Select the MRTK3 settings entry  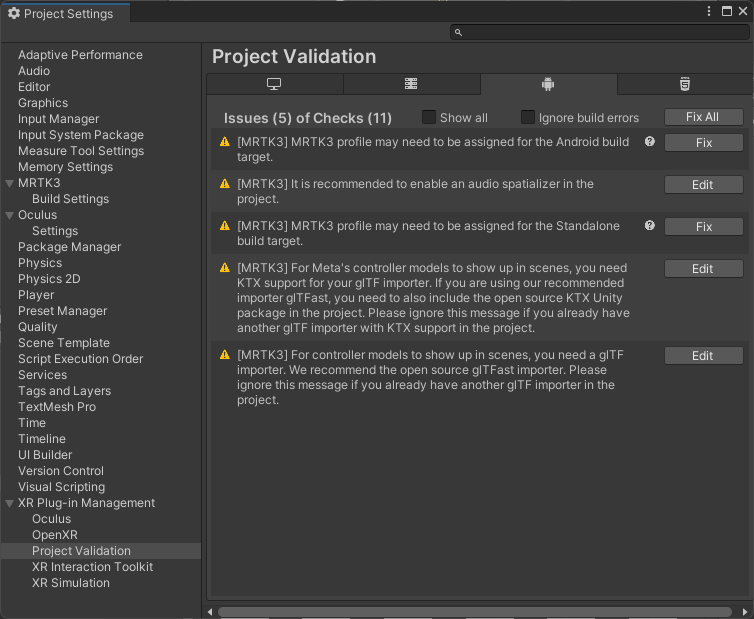point(39,183)
